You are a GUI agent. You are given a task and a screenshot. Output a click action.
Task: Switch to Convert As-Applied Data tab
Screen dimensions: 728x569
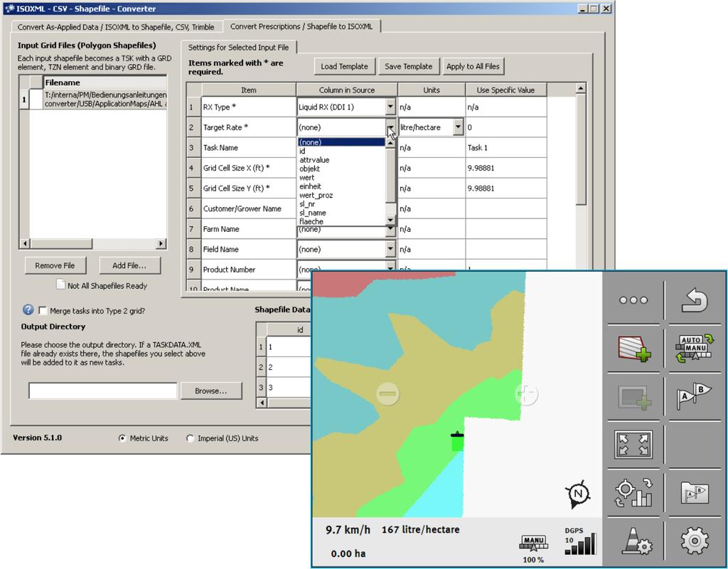116,27
